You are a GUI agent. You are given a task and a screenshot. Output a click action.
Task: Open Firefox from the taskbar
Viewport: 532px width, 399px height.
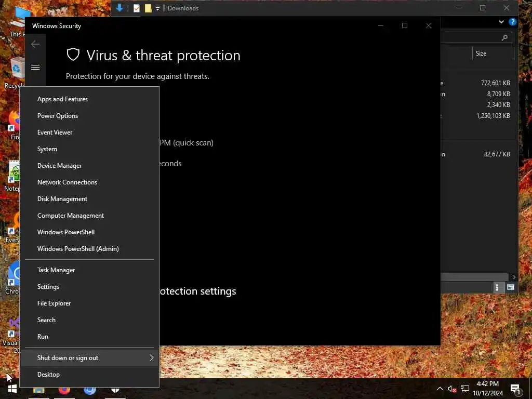coord(64,390)
